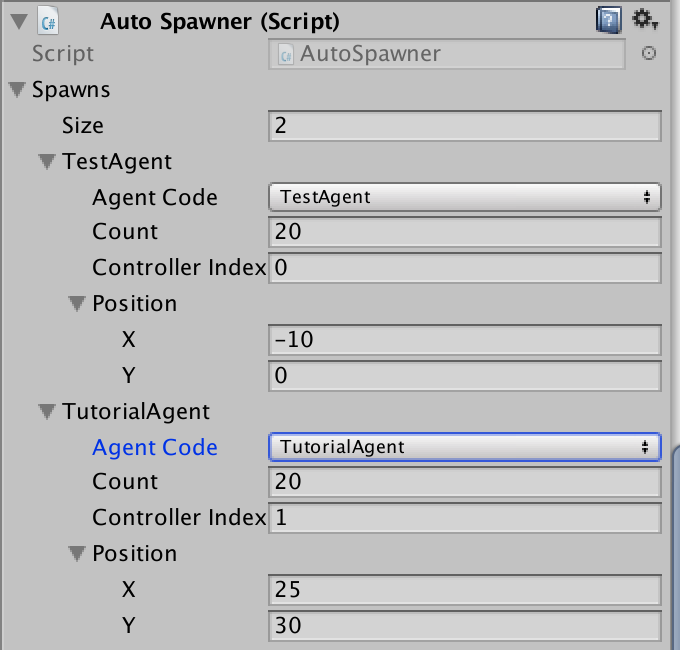Click TestAgent's Position X field showing -10
680x650 pixels.
[465, 340]
